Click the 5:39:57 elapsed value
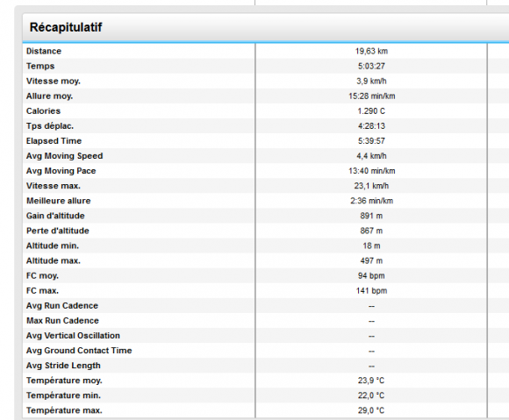This screenshot has height=420, width=509. coord(371,141)
